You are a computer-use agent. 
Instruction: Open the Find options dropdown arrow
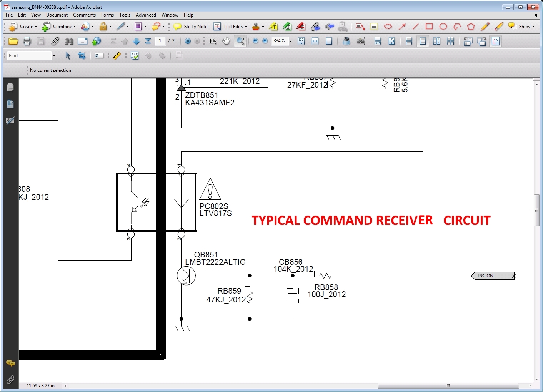pos(53,56)
